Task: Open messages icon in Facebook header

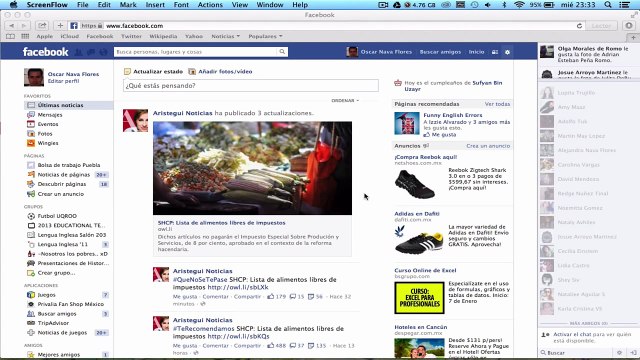Action: coord(91,52)
